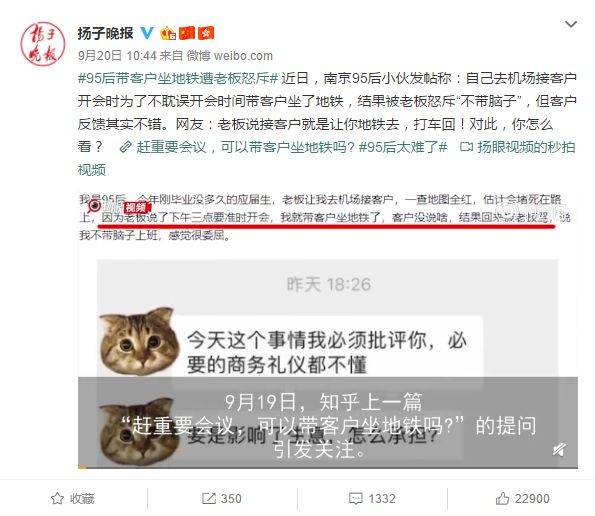Click the 扬子晚报 account name

(105, 33)
